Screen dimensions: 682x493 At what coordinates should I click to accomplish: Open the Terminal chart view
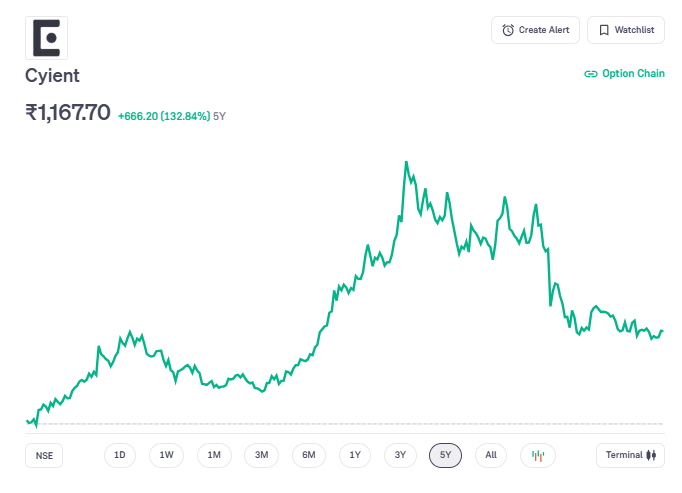(630, 456)
